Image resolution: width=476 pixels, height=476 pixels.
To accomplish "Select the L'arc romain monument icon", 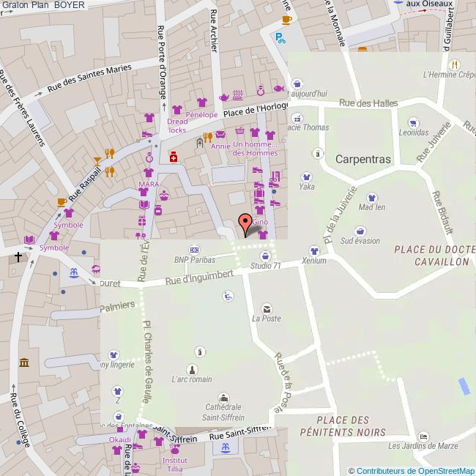I will pyautogui.click(x=192, y=369).
